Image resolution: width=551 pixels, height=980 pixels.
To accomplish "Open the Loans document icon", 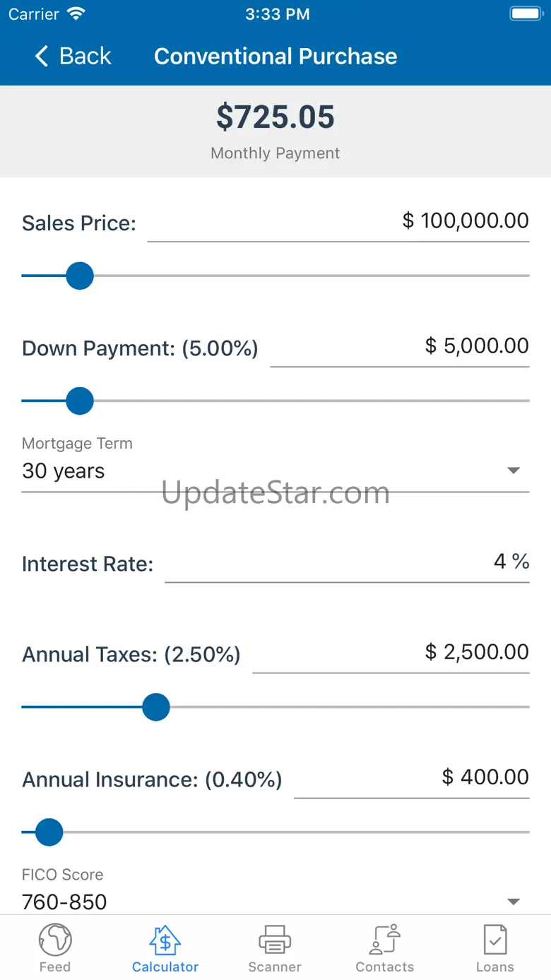I will tap(494, 940).
